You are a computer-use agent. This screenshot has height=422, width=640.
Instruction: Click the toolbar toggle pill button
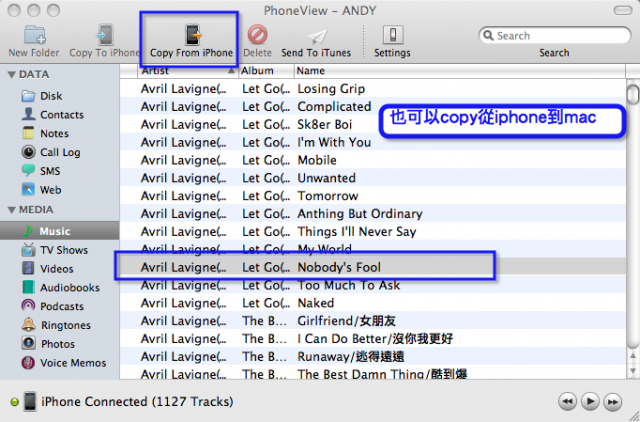623,10
